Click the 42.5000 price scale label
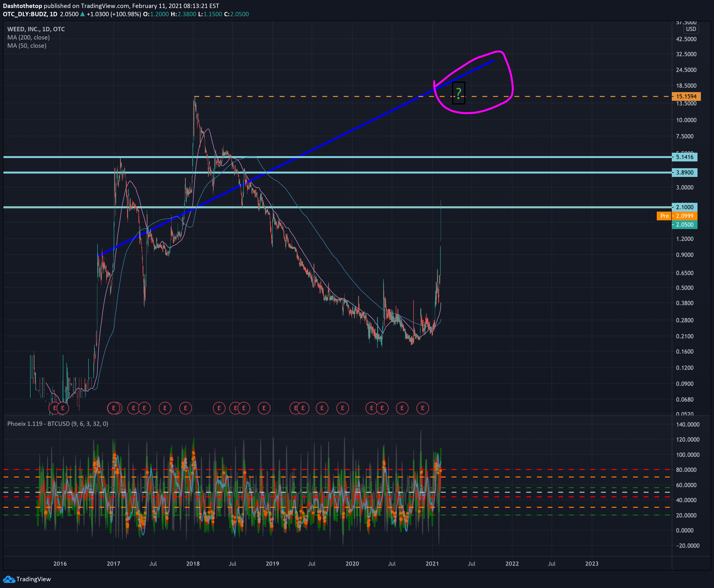Screen dimensions: 714x588 pos(686,39)
